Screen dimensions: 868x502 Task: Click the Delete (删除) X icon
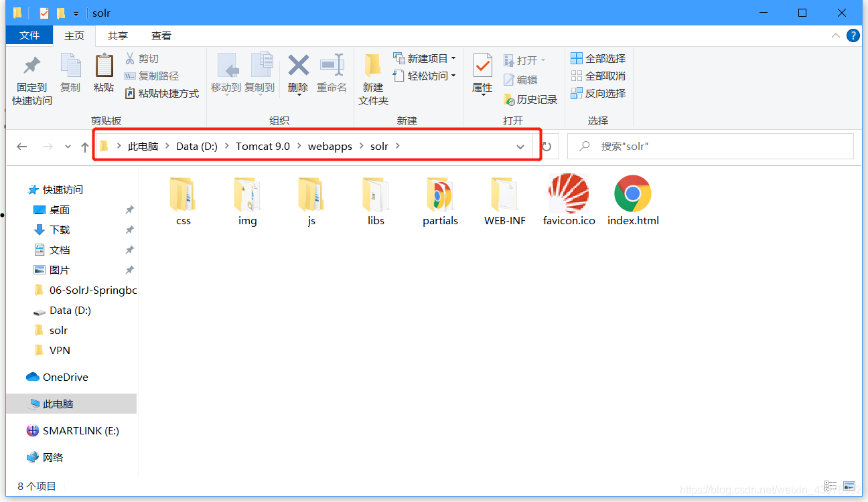point(298,65)
